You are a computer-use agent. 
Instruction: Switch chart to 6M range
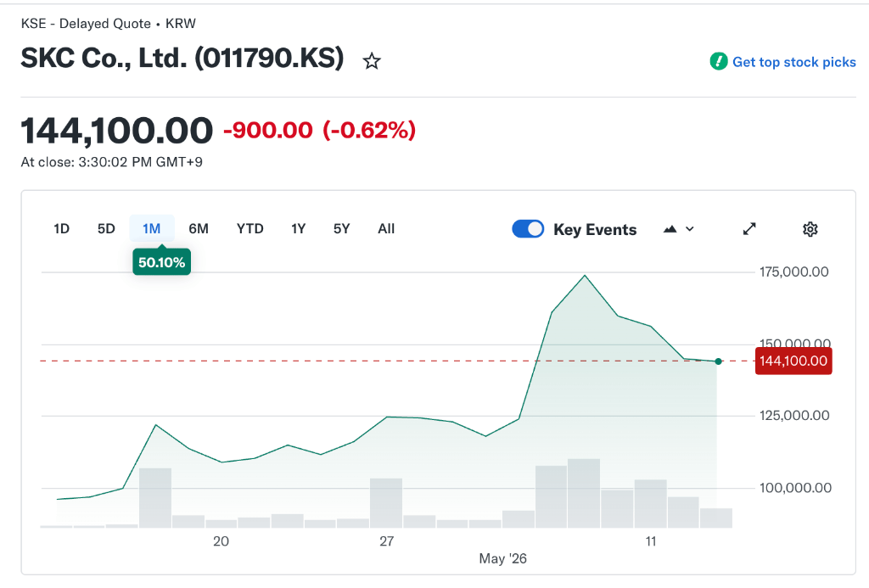[x=199, y=229]
